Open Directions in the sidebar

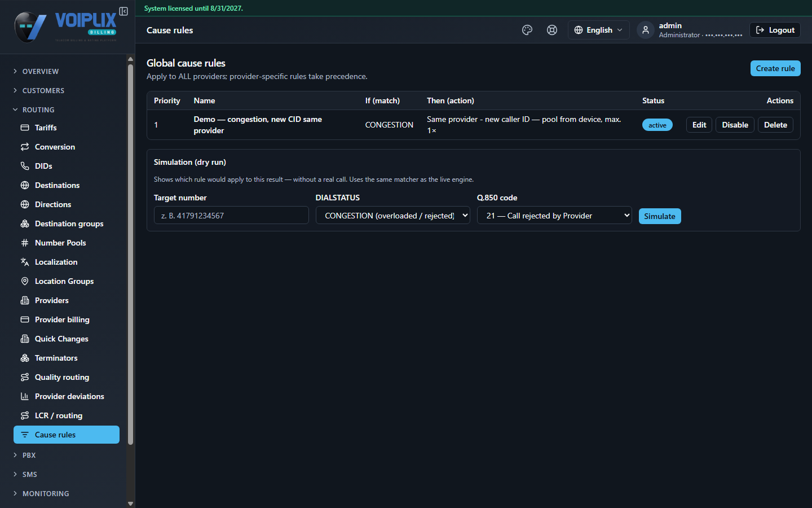[x=67, y=204]
